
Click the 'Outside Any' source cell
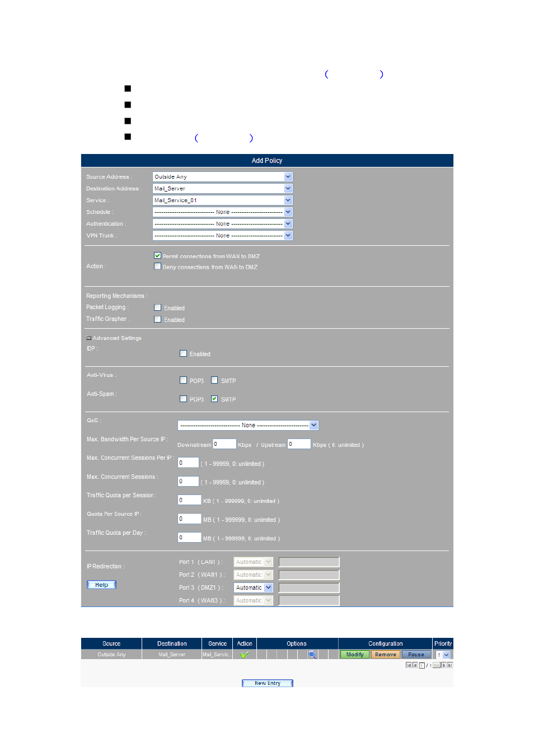coord(111,655)
